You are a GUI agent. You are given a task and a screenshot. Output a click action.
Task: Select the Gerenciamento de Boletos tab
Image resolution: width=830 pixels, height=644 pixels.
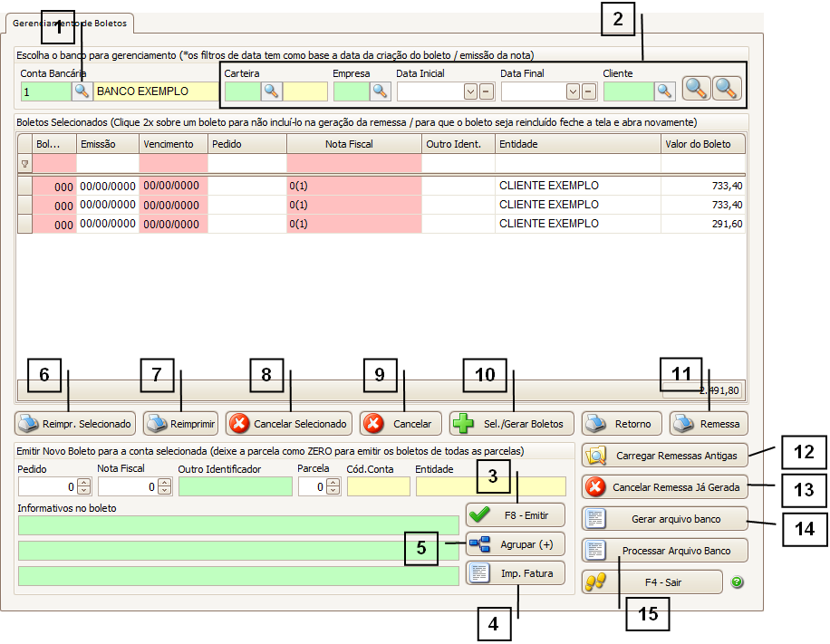pyautogui.click(x=71, y=22)
